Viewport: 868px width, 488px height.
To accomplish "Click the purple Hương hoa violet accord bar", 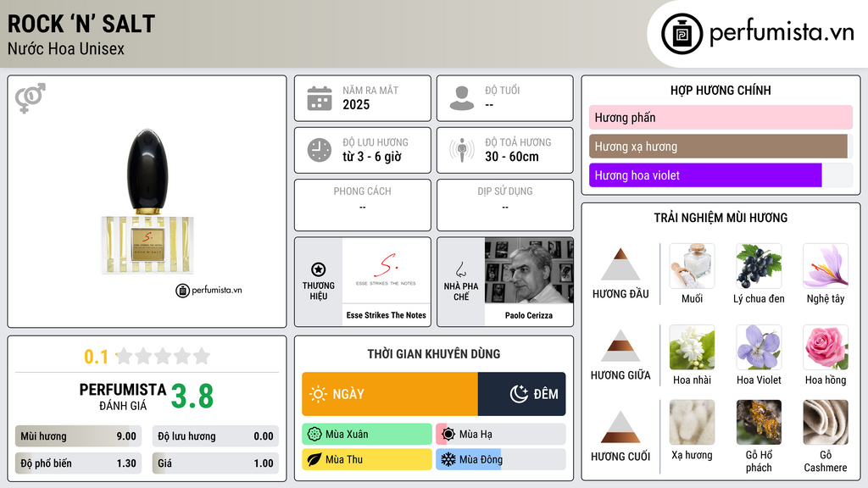I will [705, 175].
